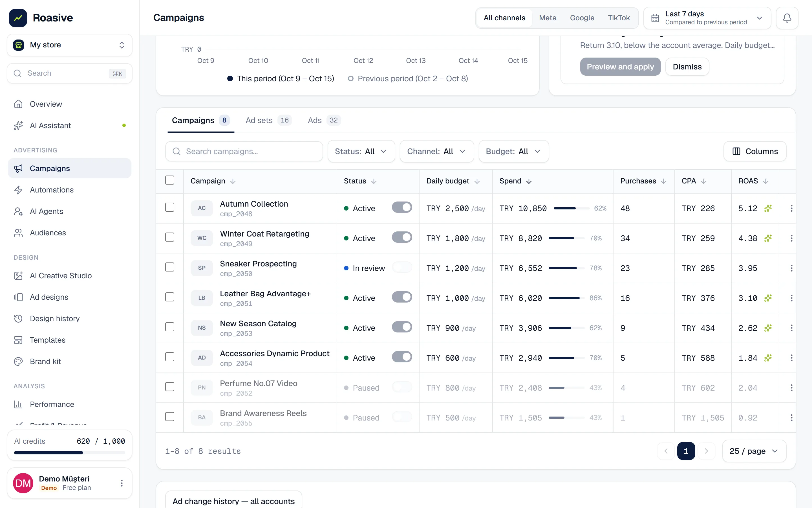Open the Columns settings button

[x=754, y=152]
